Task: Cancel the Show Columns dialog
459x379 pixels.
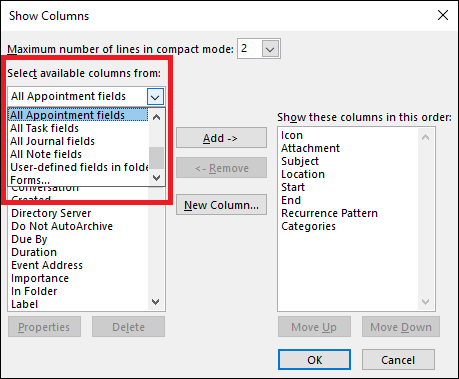Action: coord(398,360)
